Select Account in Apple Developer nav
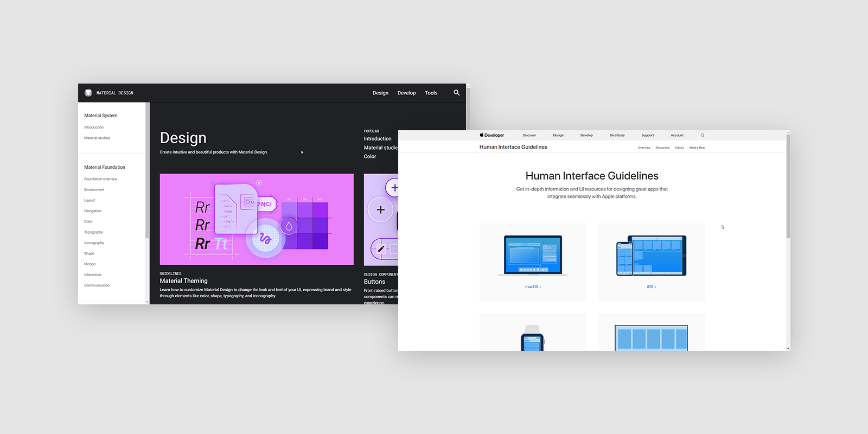Screen dimensions: 868x434 (677, 135)
